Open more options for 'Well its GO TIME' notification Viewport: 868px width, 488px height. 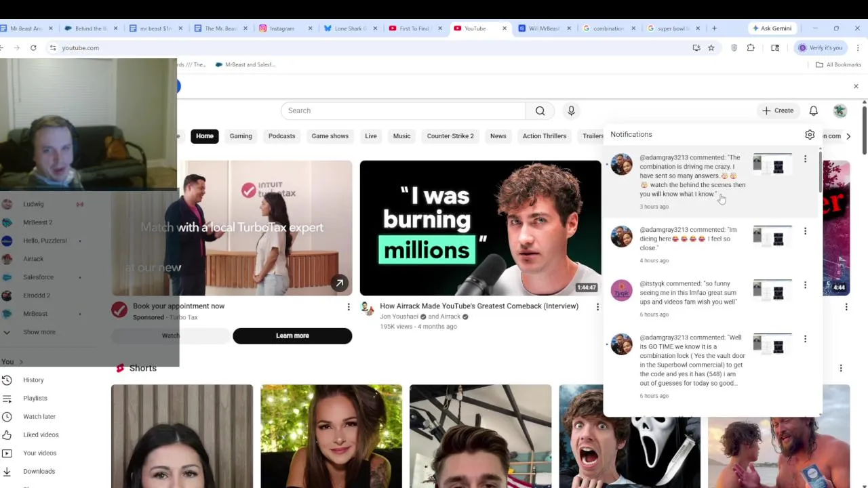point(805,338)
